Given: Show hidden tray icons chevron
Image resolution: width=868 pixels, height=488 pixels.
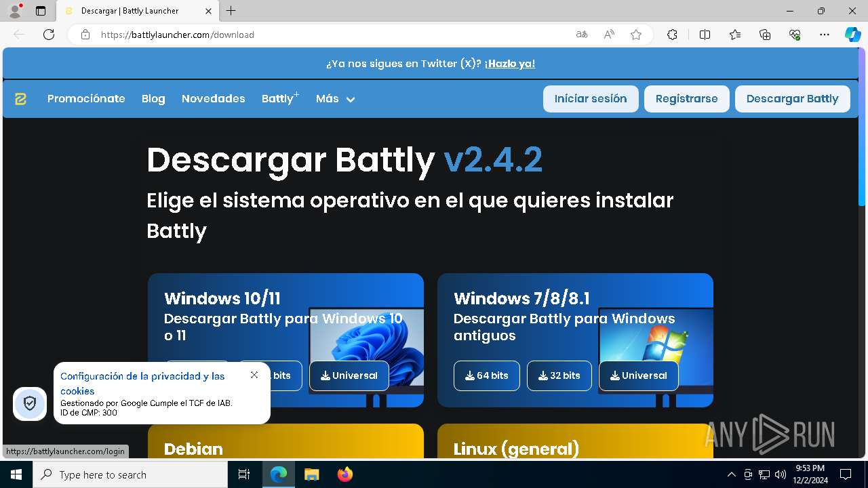Looking at the screenshot, I should [731, 474].
